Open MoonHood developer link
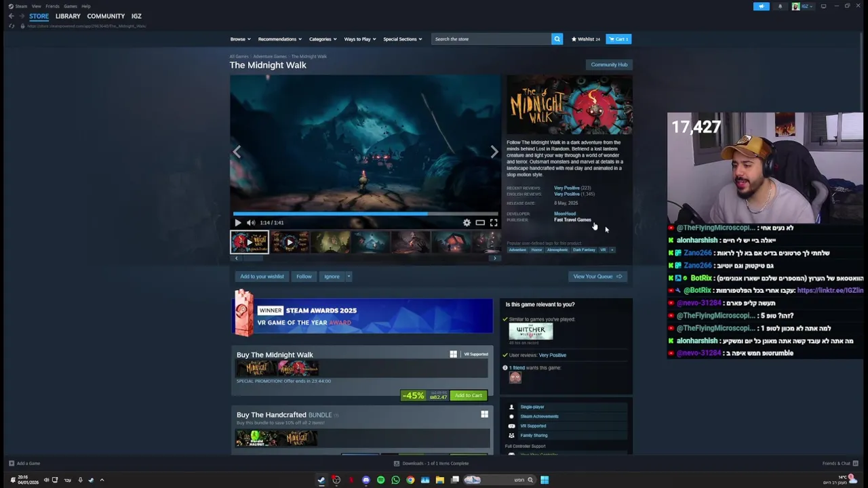 coord(565,213)
